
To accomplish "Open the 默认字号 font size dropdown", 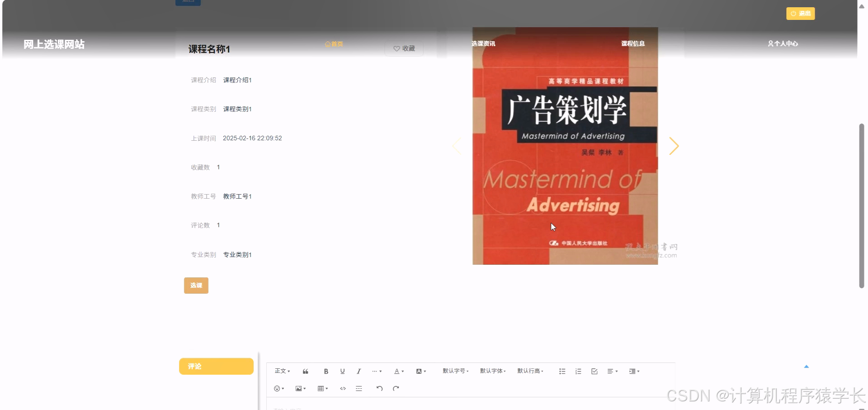I will pos(455,371).
